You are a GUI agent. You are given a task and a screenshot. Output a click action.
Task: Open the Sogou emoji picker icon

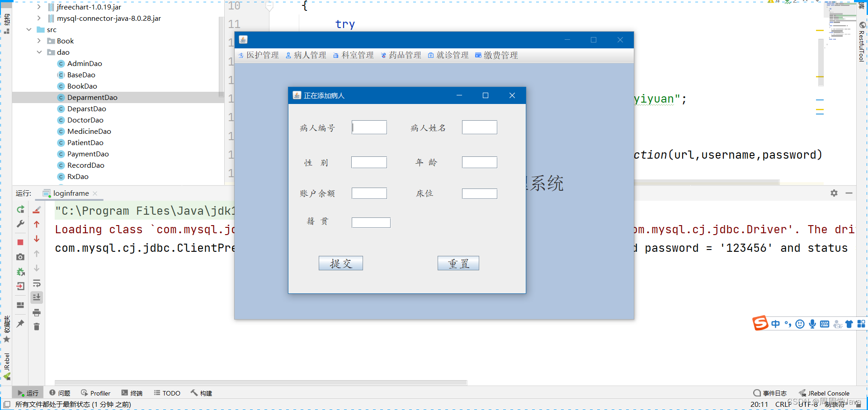tap(800, 324)
